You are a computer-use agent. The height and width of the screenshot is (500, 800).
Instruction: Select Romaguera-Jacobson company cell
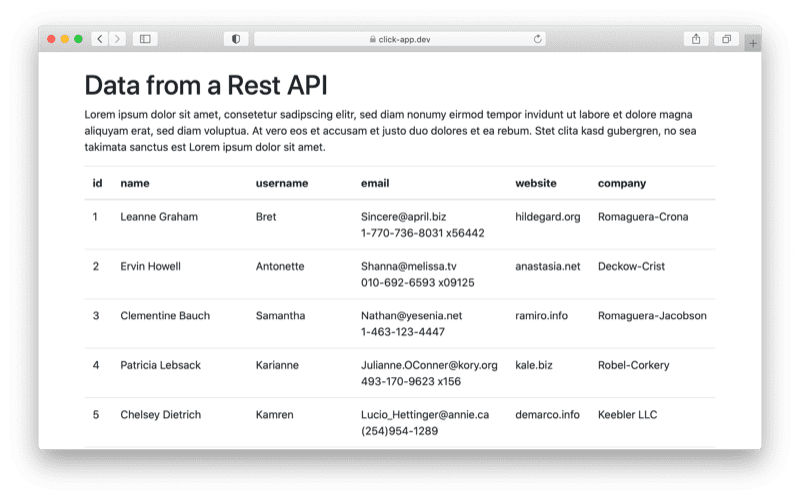coord(652,316)
